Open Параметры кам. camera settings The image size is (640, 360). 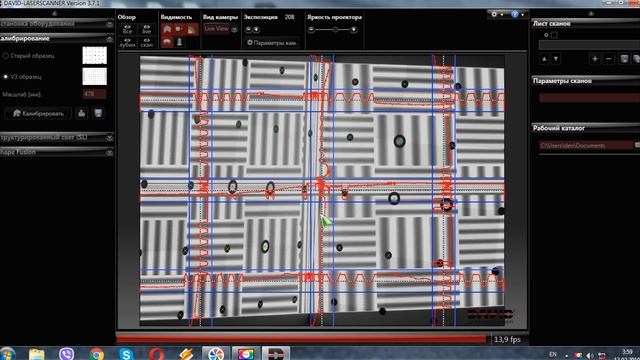272,42
